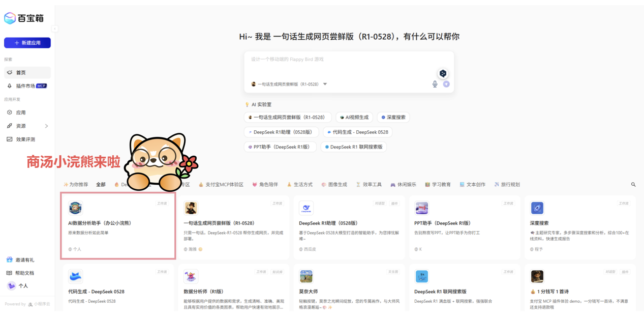Image resolution: width=644 pixels, height=316 pixels.
Task: Click the AI数据分析助手 raccoon app icon
Action: tap(75, 208)
